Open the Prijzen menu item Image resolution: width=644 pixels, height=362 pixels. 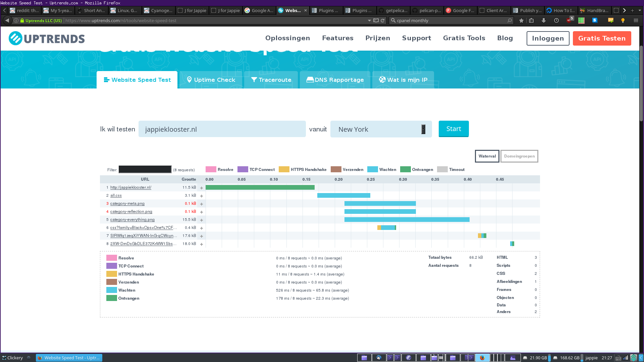(378, 38)
